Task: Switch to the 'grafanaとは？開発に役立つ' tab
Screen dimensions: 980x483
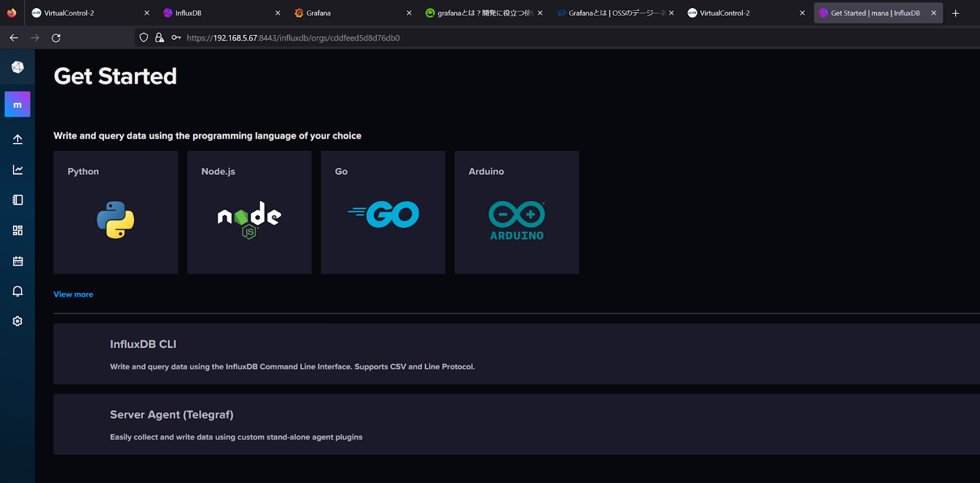Action: click(x=483, y=13)
